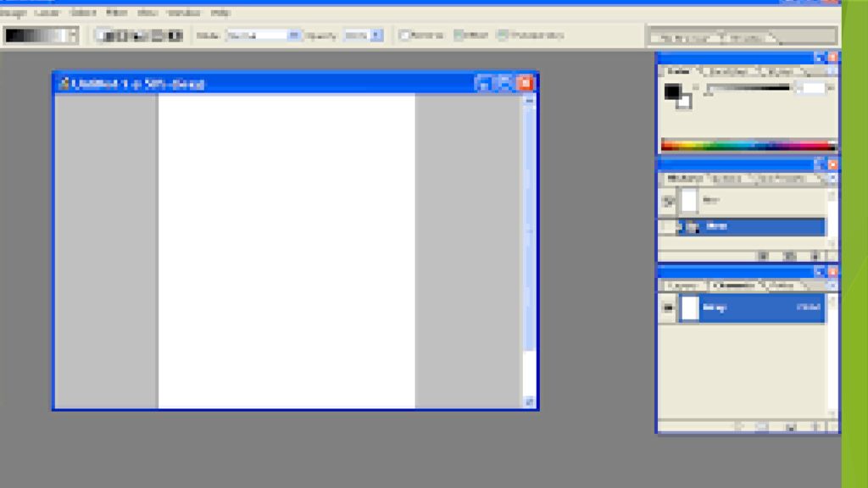This screenshot has width=868, height=488.
Task: Select the snapshot thumbnail in History panel
Action: 689,201
